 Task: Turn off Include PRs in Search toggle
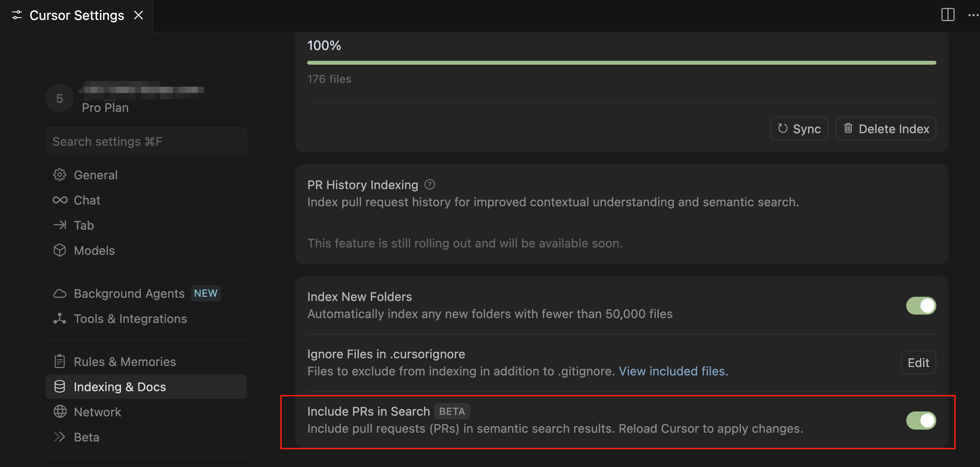point(920,420)
